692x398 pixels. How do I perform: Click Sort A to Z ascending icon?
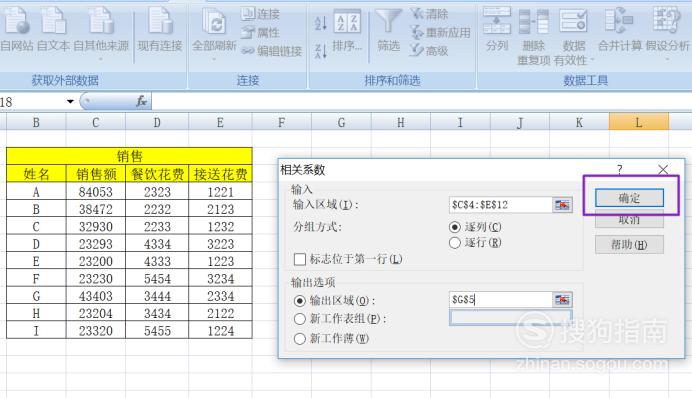click(321, 23)
